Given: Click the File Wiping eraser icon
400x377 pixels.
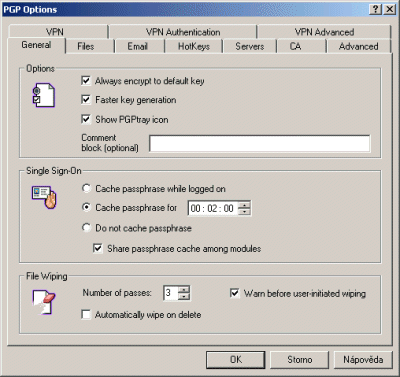Looking at the screenshot, I should pyautogui.click(x=44, y=302).
